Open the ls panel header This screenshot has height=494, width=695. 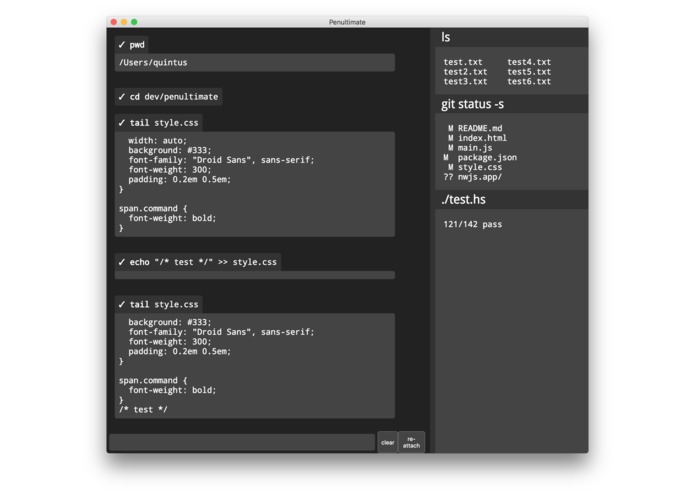511,37
